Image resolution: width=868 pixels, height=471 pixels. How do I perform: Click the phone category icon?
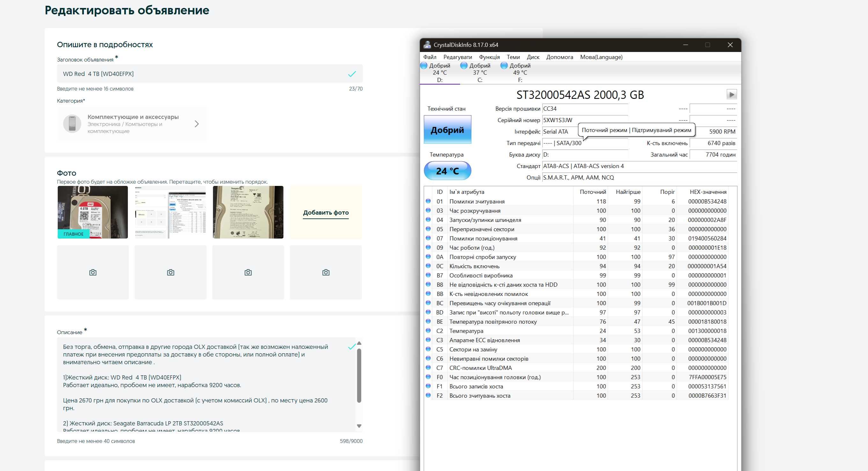click(x=72, y=124)
